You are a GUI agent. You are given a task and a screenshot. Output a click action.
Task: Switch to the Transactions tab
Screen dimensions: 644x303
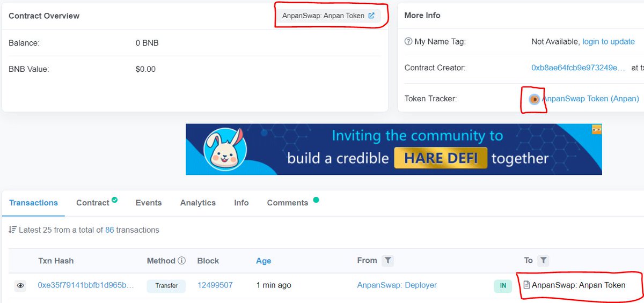click(x=33, y=203)
